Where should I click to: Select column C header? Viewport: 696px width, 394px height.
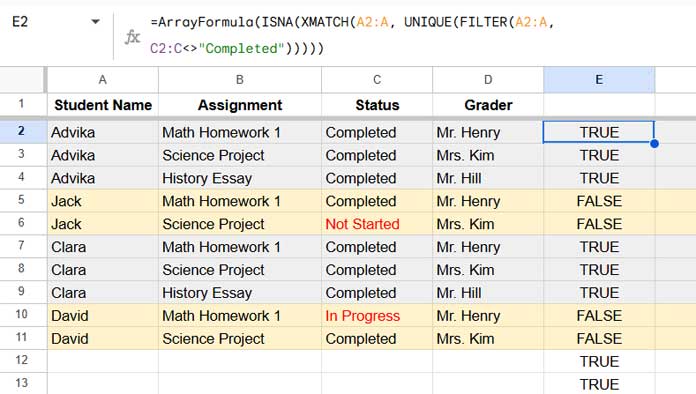click(x=377, y=80)
